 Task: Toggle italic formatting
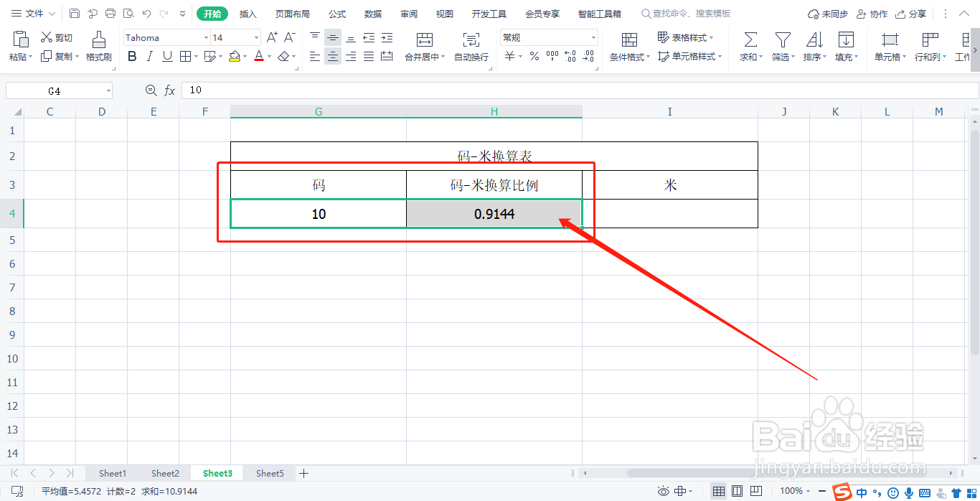(149, 56)
